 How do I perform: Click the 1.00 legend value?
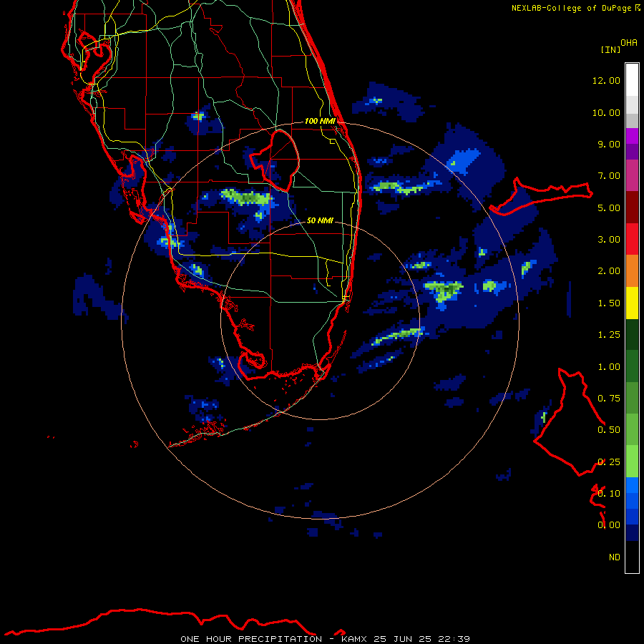(x=609, y=367)
